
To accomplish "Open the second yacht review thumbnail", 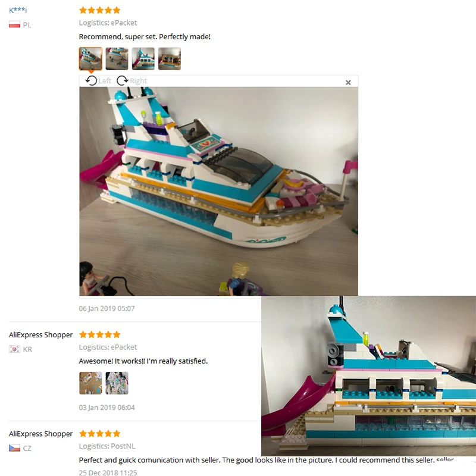I will click(117, 58).
